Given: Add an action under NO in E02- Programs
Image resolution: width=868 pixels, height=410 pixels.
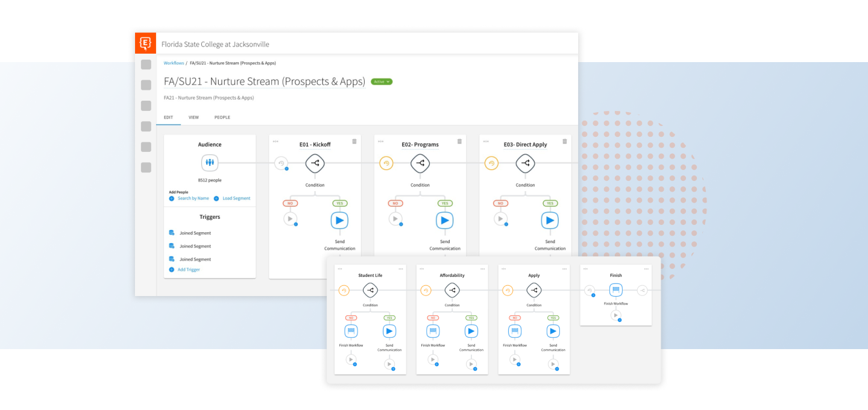Looking at the screenshot, I should coord(395,219).
